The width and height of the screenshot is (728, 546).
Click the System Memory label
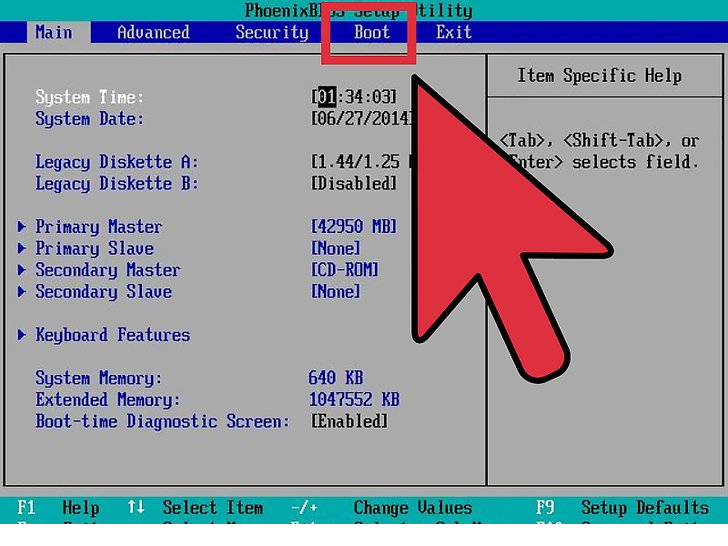[99, 378]
